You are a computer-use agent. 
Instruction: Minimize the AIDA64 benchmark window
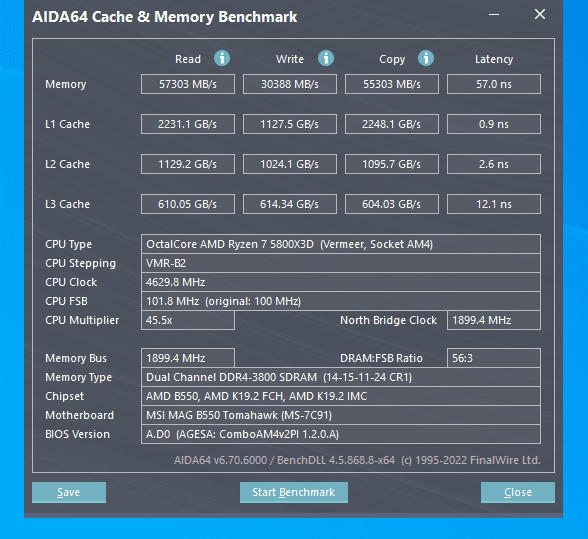(494, 15)
